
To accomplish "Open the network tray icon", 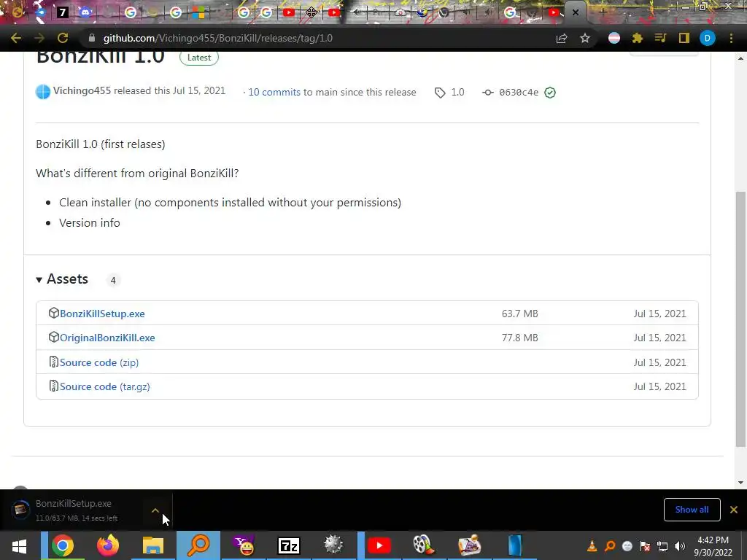I will [x=662, y=546].
